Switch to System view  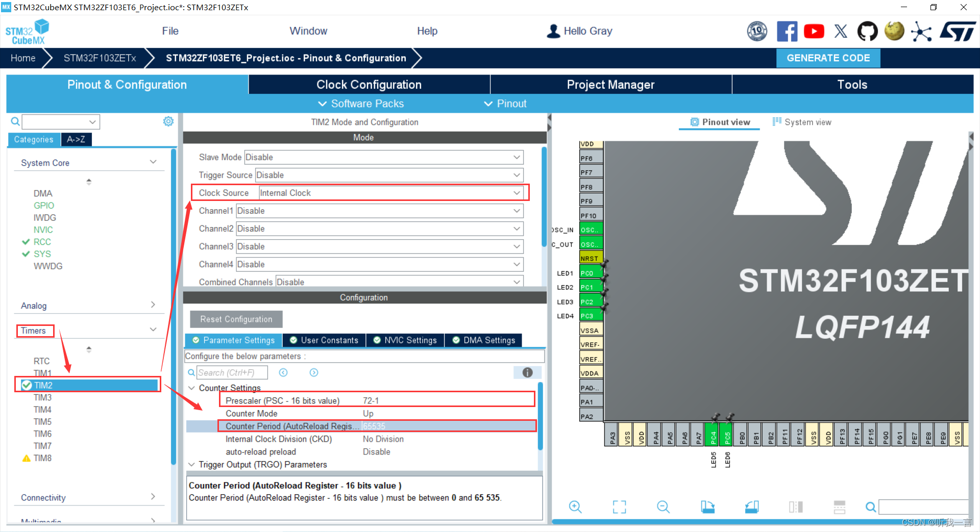click(x=802, y=122)
